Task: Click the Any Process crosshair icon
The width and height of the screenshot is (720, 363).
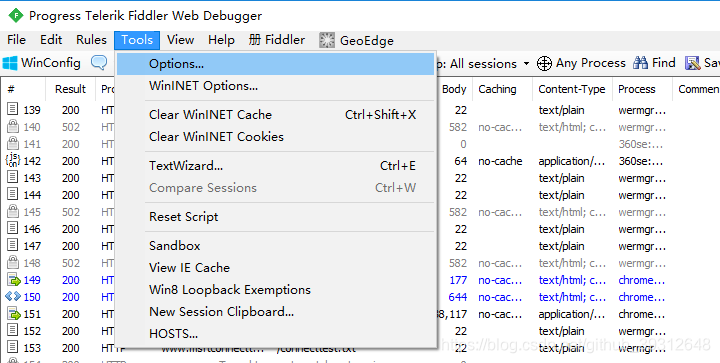Action: pos(544,63)
